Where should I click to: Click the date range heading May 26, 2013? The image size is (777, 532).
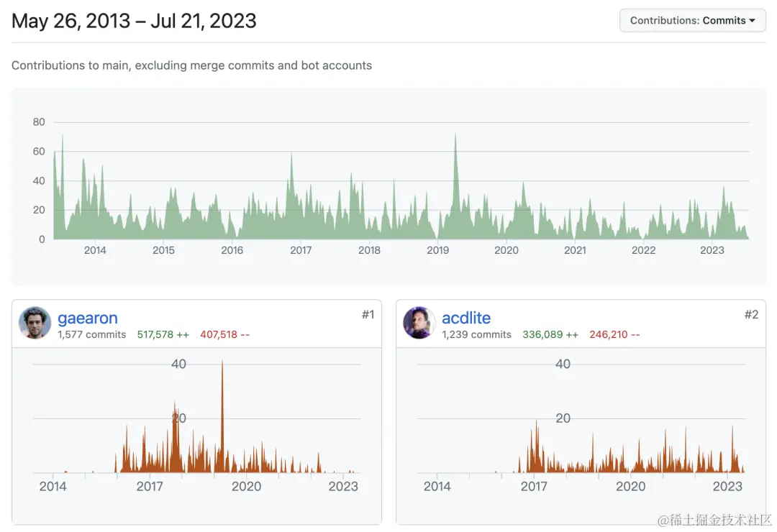coord(71,21)
